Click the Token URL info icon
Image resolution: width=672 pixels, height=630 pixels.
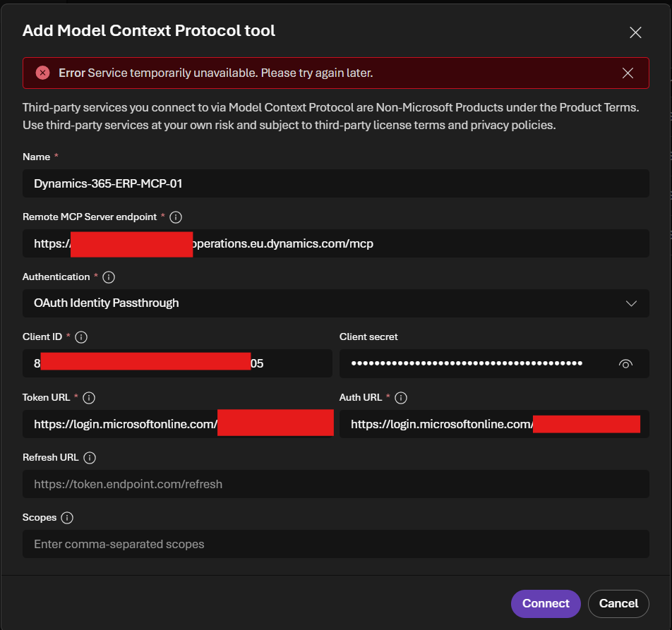(89, 398)
